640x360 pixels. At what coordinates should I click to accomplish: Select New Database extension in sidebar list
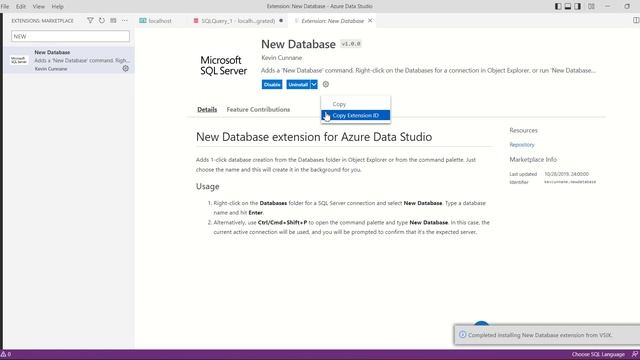[69, 60]
